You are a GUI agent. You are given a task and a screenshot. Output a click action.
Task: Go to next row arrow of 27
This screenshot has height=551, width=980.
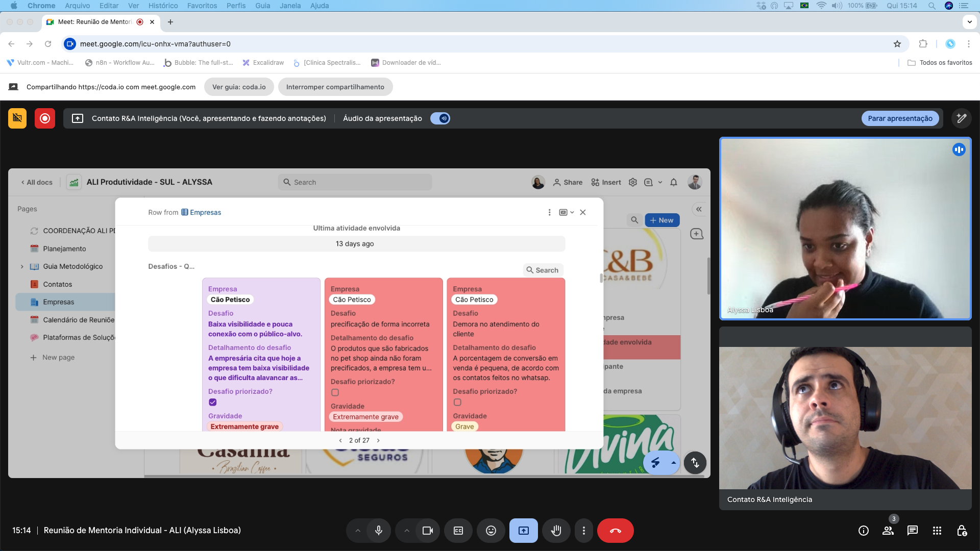point(378,440)
